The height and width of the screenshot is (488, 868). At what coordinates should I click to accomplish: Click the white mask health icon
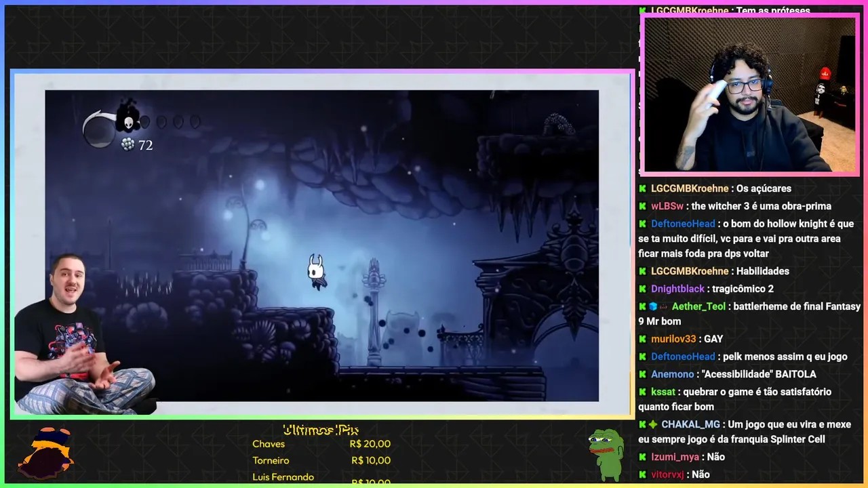[x=128, y=123]
